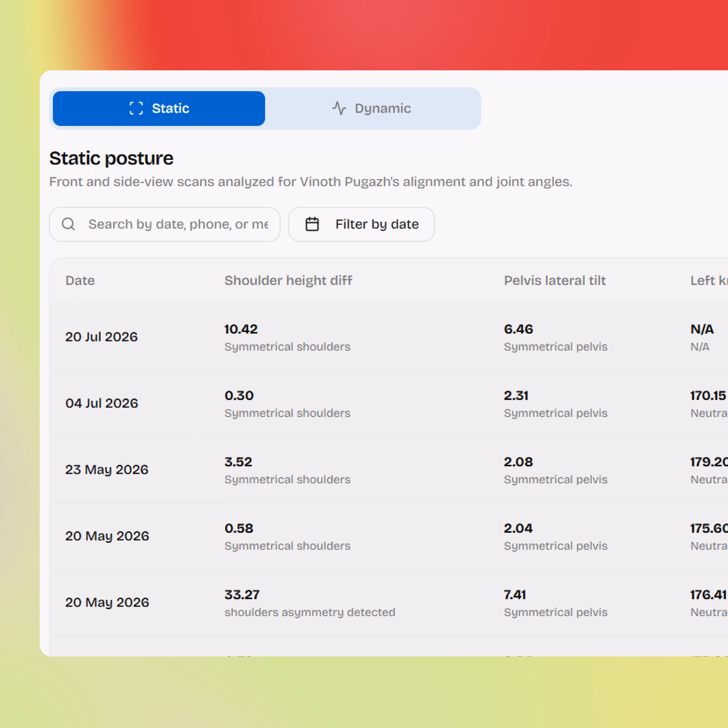This screenshot has width=728, height=728.
Task: Open the 20 Jul 2026 scan row
Action: pos(389,337)
